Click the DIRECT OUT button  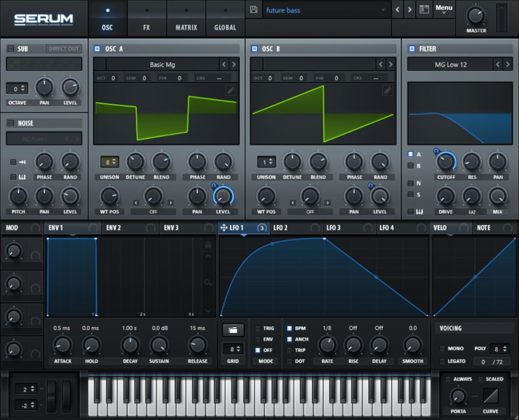click(x=63, y=49)
